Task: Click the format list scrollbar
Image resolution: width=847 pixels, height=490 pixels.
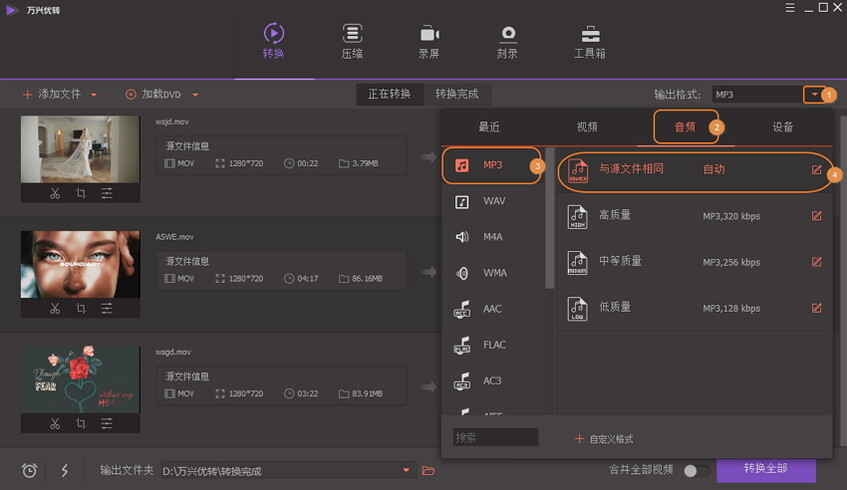Action: coord(549,218)
